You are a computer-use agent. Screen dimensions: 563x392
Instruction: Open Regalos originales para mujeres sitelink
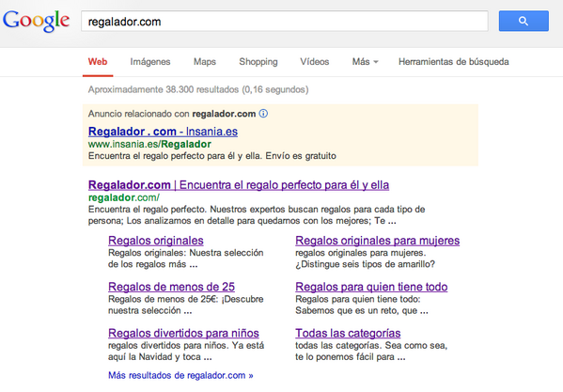377,241
